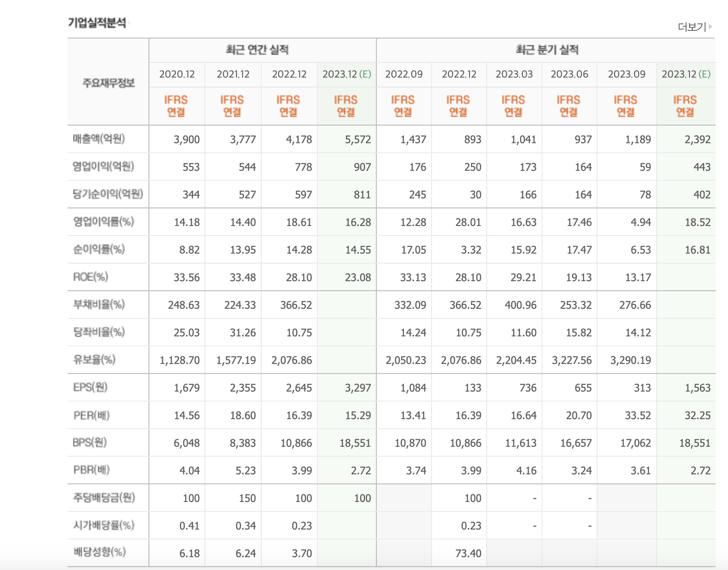Click the 2020.12 column header
The image size is (728, 570).
point(177,74)
